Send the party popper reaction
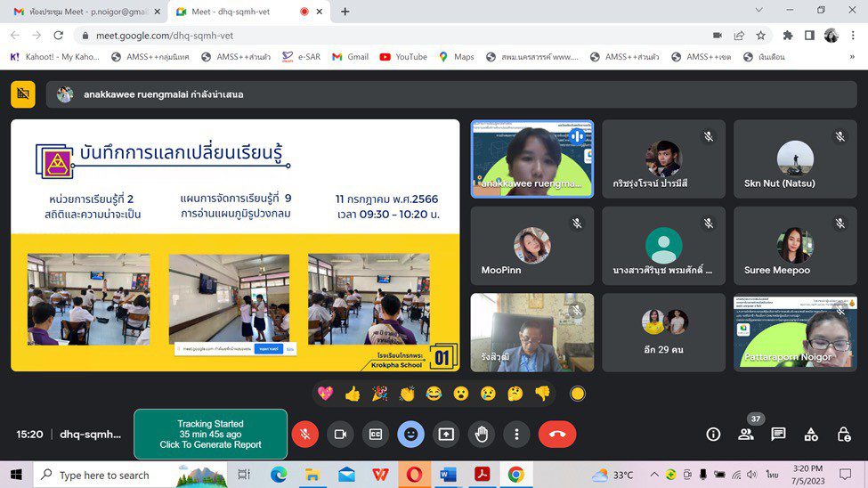Viewport: 868px width, 488px height. [x=380, y=394]
